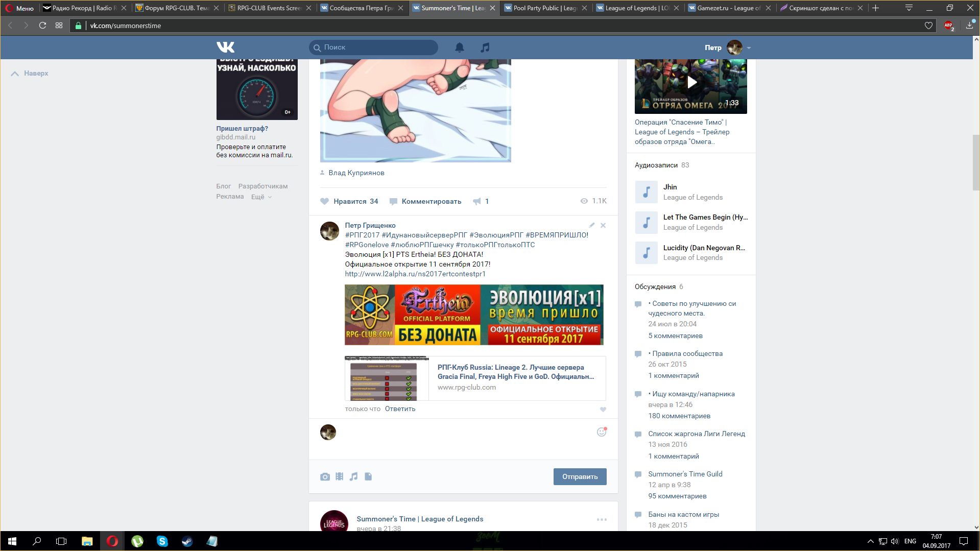980x551 pixels.
Task: Open Opera Меню button
Action: tap(19, 8)
